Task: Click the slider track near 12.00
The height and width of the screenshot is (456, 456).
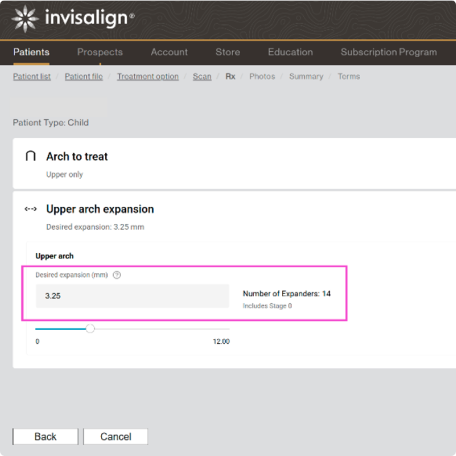Action: [225, 329]
